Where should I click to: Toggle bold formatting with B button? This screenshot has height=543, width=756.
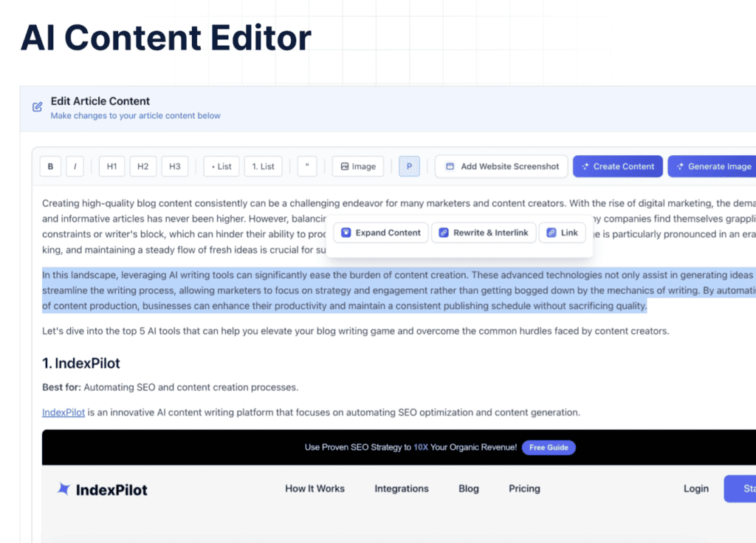pos(50,166)
